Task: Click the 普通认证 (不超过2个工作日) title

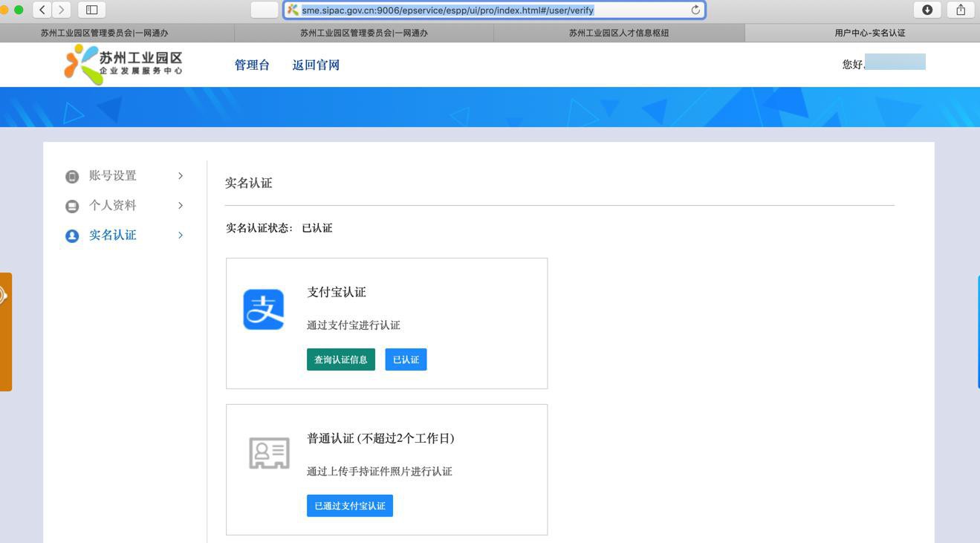Action: pos(380,439)
